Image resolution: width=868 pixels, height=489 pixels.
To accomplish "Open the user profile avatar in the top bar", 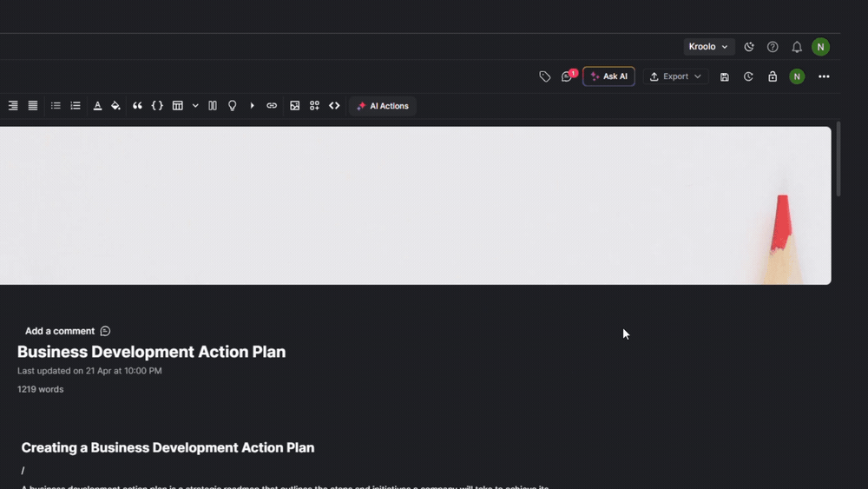I will coord(820,47).
